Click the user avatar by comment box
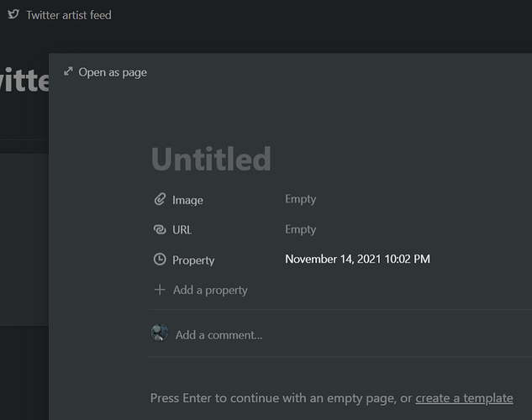Screen dimensions: 532x420 pos(160,333)
